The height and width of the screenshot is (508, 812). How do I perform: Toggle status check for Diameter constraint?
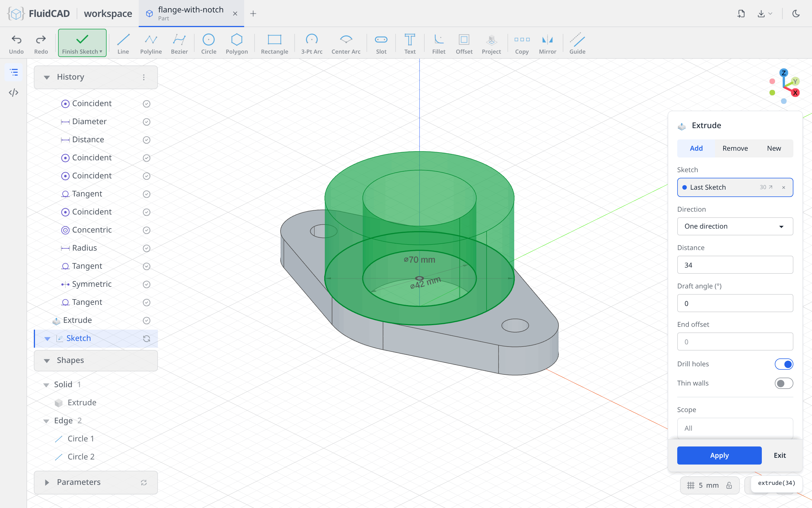146,122
